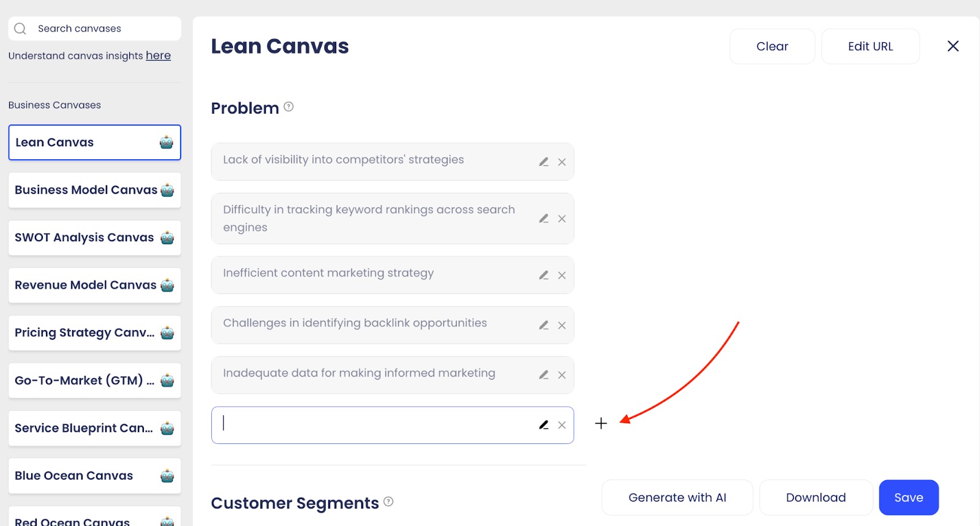Download the canvas
This screenshot has height=526, width=980.
click(x=815, y=497)
